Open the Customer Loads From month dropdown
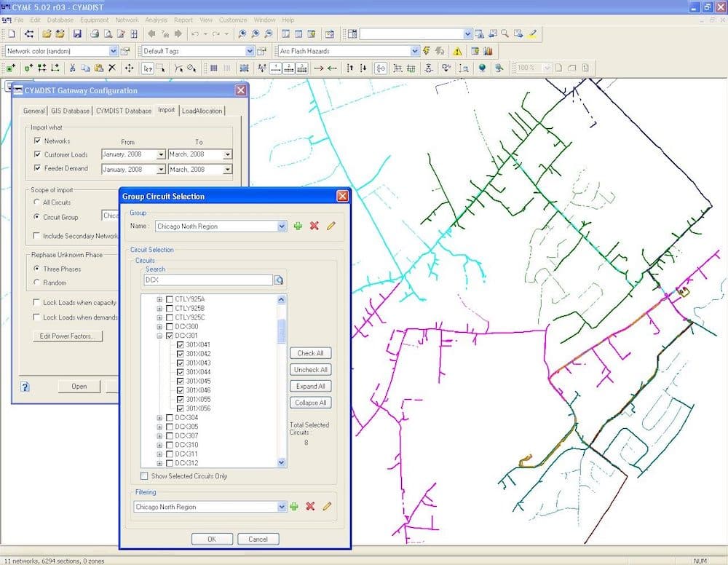 pyautogui.click(x=161, y=154)
